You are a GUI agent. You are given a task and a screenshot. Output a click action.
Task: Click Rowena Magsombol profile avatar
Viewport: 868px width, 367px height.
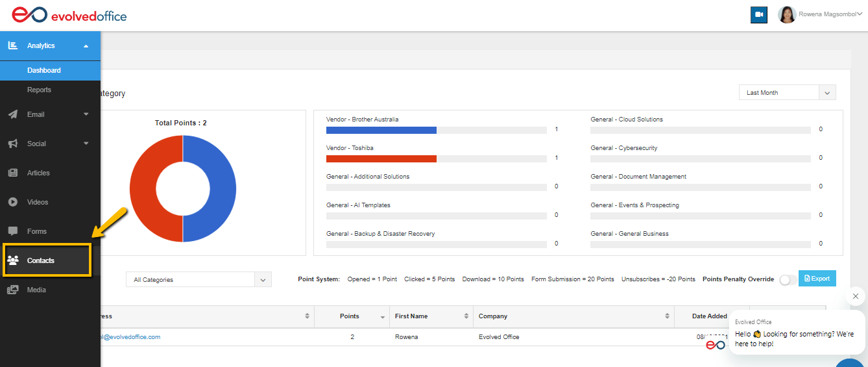point(786,14)
